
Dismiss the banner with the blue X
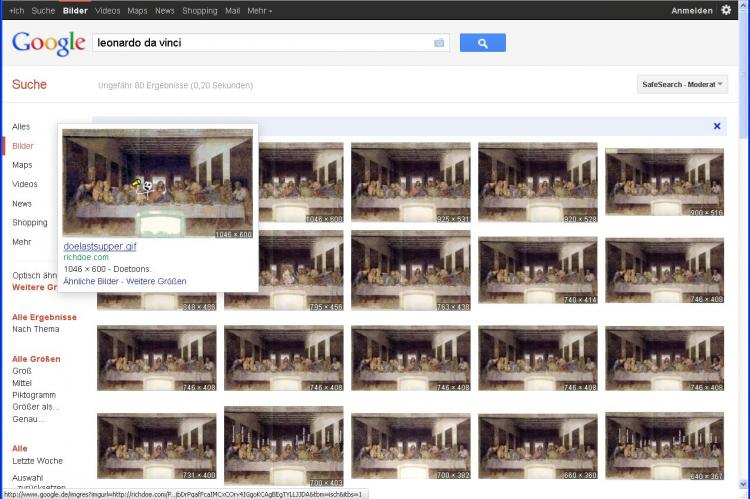point(717,126)
